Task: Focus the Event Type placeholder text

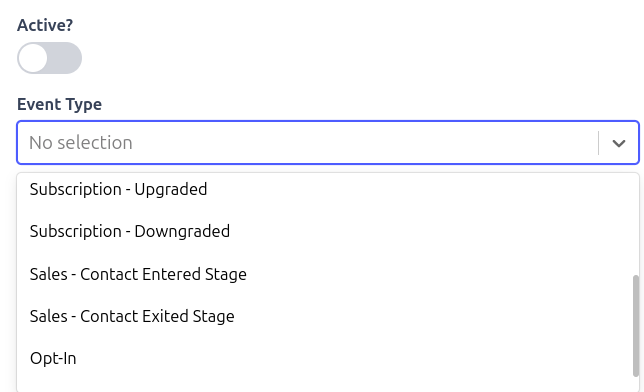Action: pos(80,143)
